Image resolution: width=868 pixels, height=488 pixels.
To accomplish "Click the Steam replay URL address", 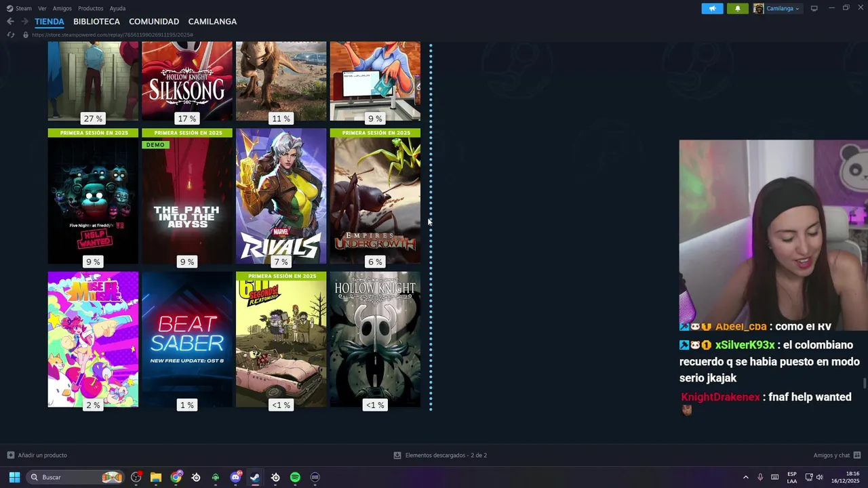I will [x=113, y=35].
